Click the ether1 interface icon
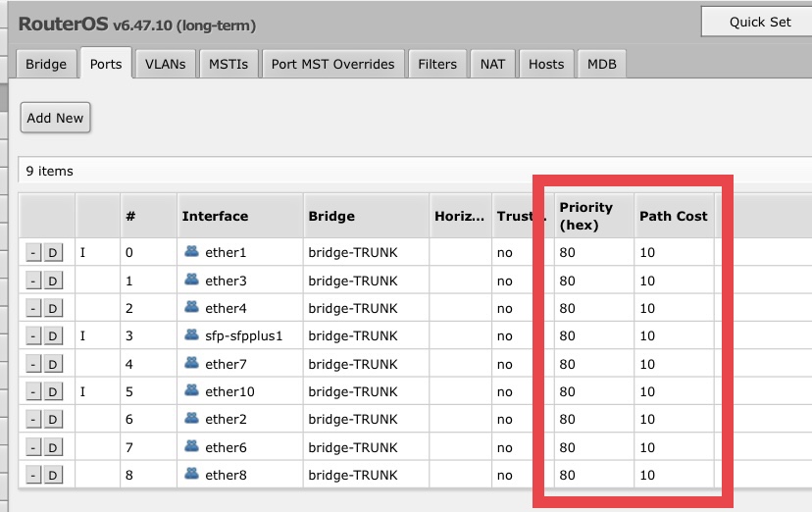 coord(191,252)
